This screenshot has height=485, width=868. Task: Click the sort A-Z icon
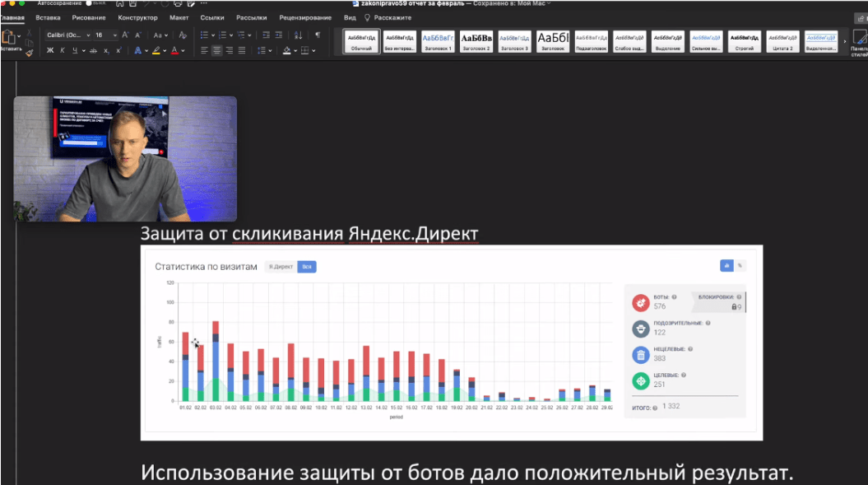point(298,35)
